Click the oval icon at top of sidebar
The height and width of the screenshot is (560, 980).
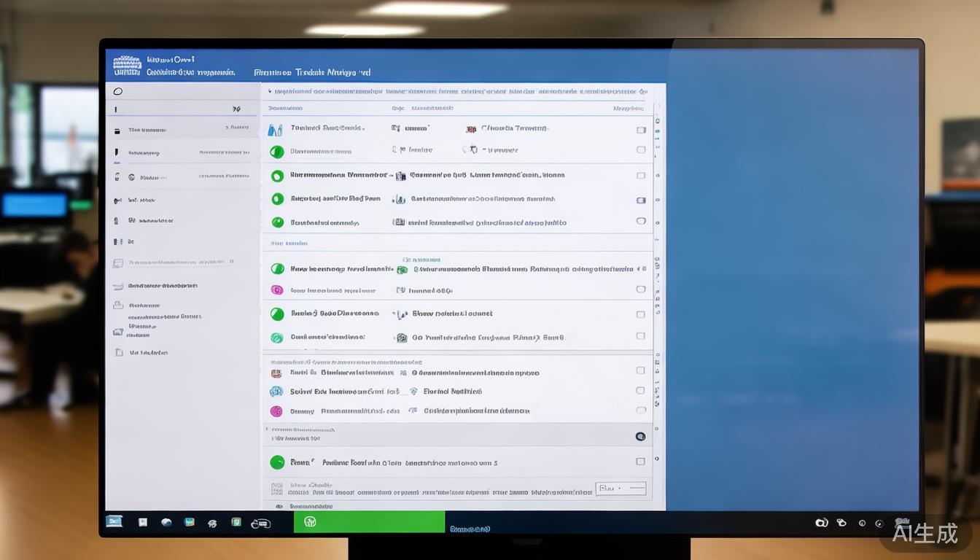click(118, 92)
